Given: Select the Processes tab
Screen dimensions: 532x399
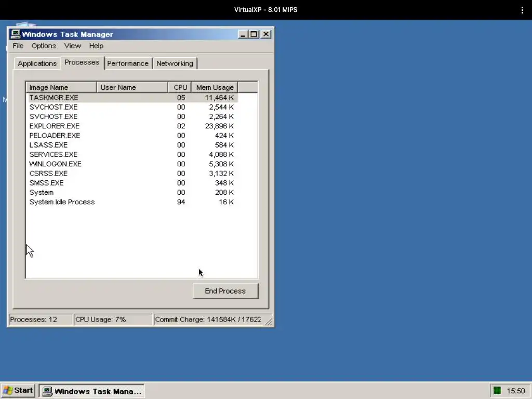Looking at the screenshot, I should 82,62.
